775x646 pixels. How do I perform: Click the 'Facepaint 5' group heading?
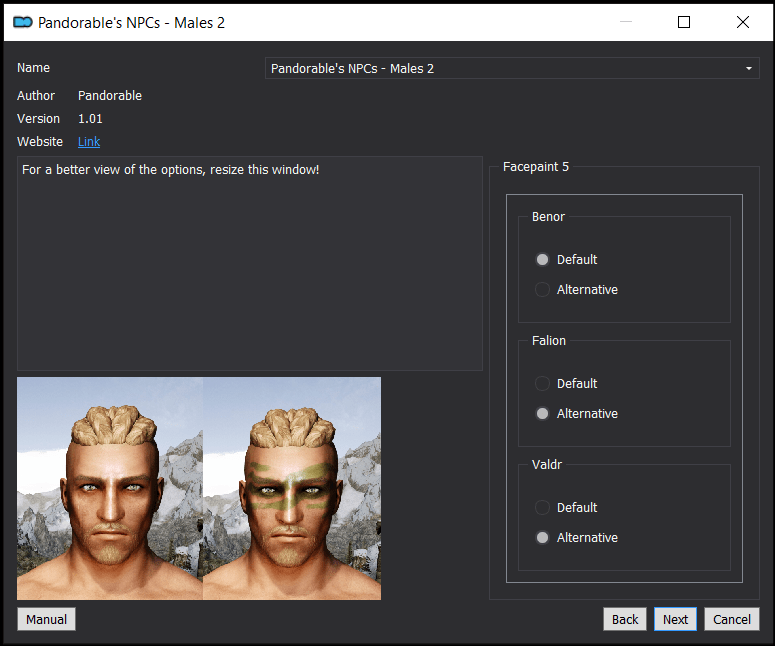[x=536, y=167]
